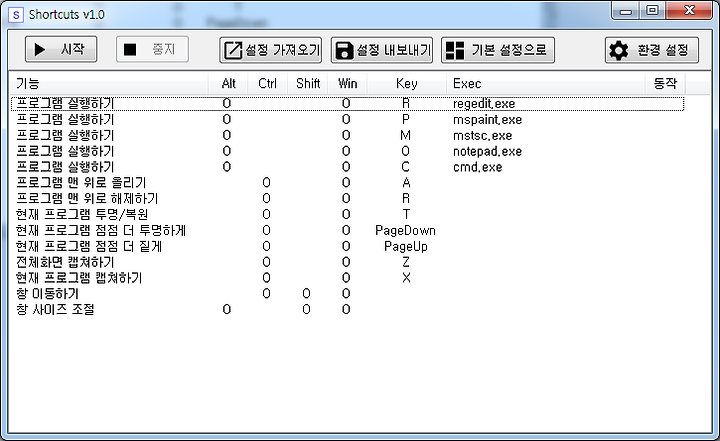
Task: Select the cmd.exe entry
Action: point(347,167)
